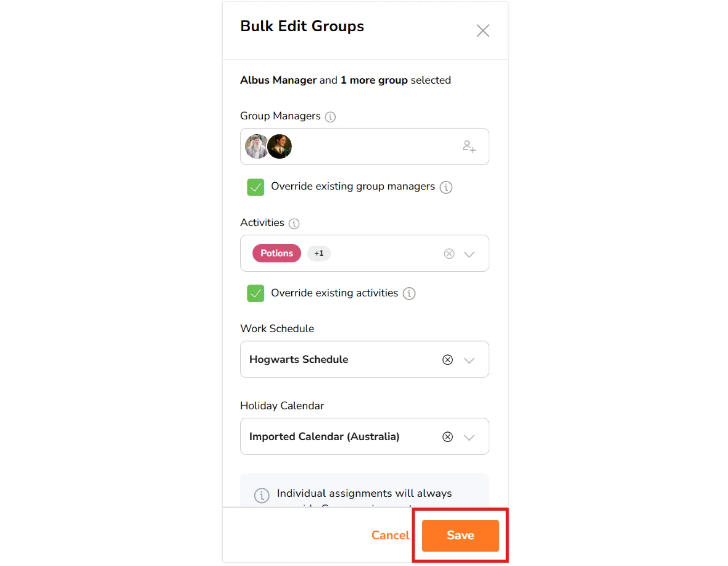Screen dimensions: 728x566
Task: Uncheck Override existing activities
Action: coord(256,293)
